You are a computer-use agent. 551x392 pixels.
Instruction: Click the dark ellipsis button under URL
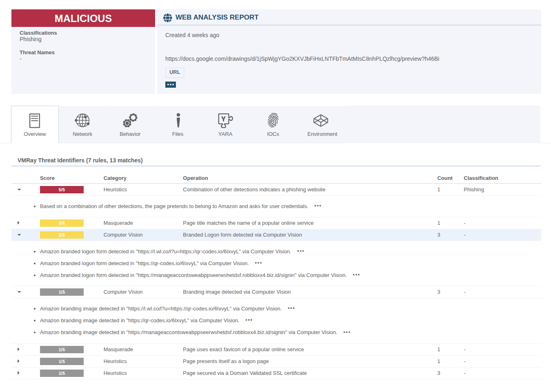[x=171, y=84]
